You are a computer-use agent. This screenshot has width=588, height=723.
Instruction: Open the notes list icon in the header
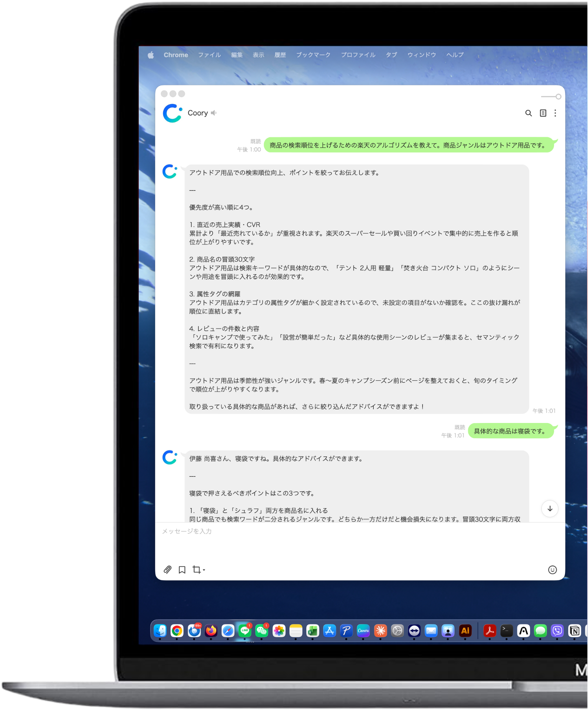pyautogui.click(x=543, y=113)
